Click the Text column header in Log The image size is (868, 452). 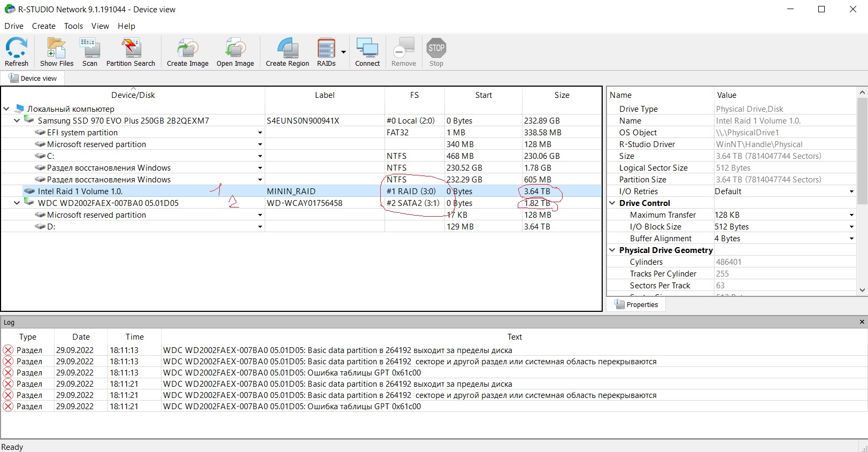pyautogui.click(x=514, y=336)
